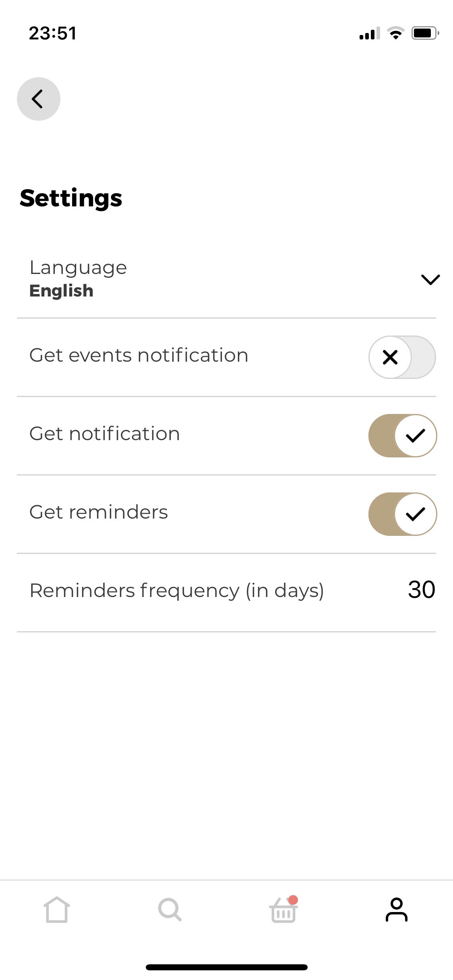Tap the Get events notification label
The height and width of the screenshot is (980, 453).
(139, 355)
